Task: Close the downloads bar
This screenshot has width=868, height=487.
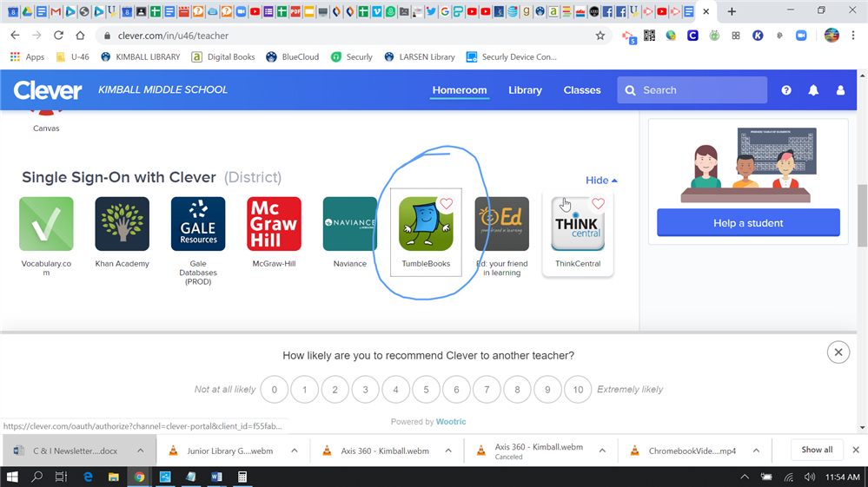Action: pos(856,450)
